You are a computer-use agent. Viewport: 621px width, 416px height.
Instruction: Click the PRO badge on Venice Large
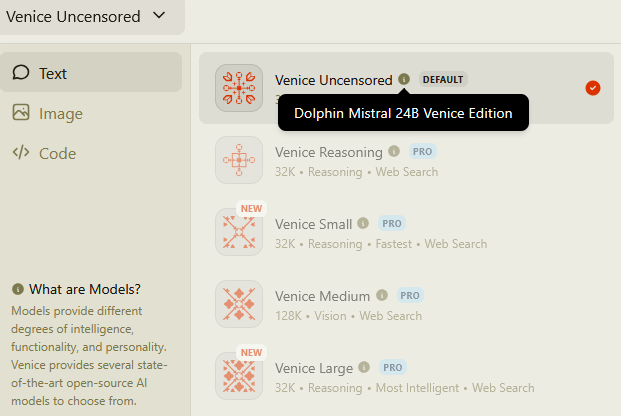[x=391, y=368]
